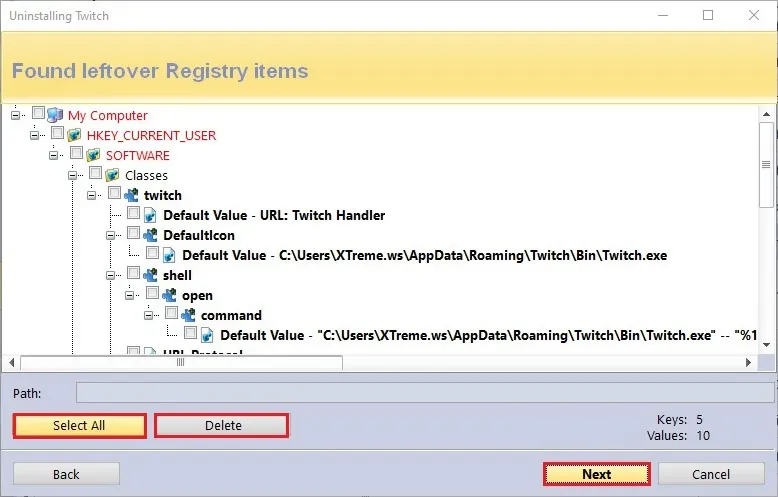
Task: Check the shell key checkbox
Action: (133, 272)
